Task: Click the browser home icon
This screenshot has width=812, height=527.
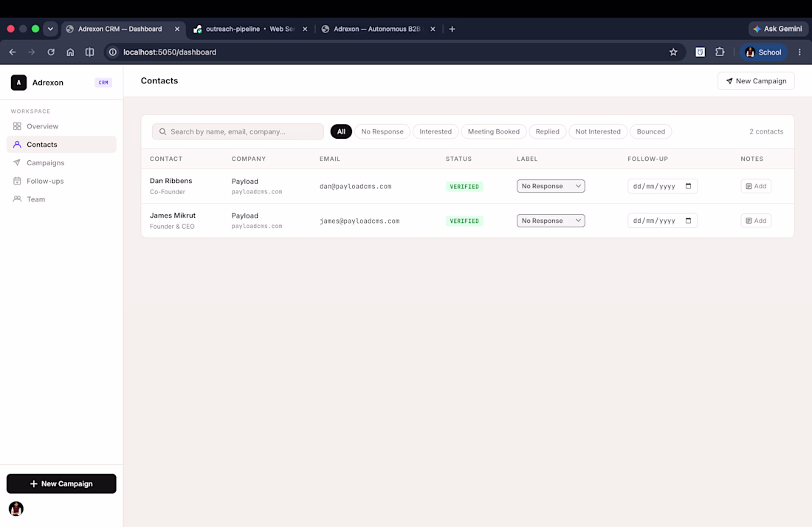Action: [x=70, y=52]
